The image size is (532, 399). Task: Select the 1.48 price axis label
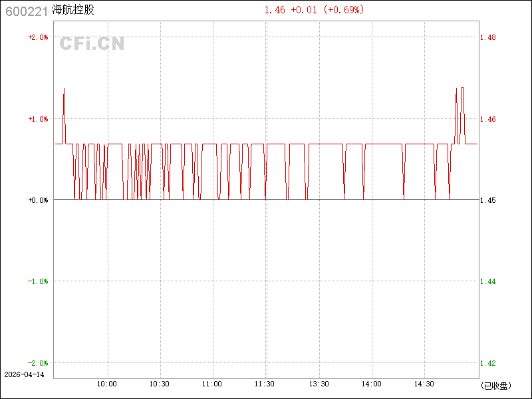pos(487,37)
